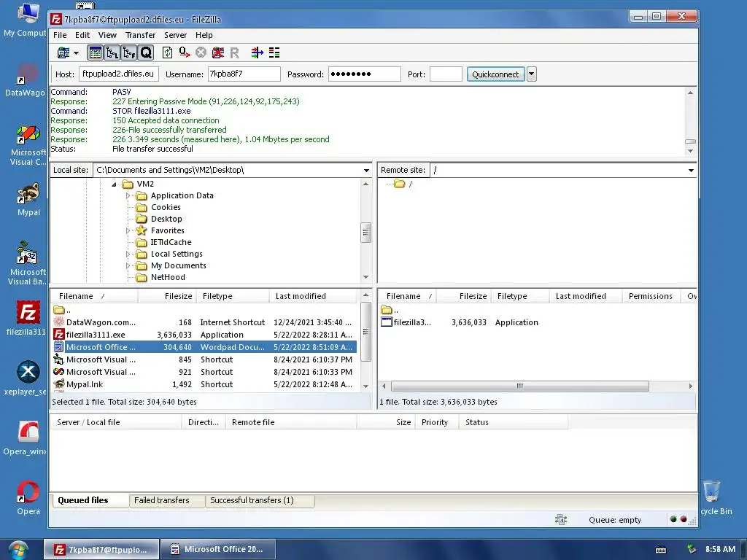Screen dimensions: 747x560
Task: Open the Help menu
Action: (204, 35)
